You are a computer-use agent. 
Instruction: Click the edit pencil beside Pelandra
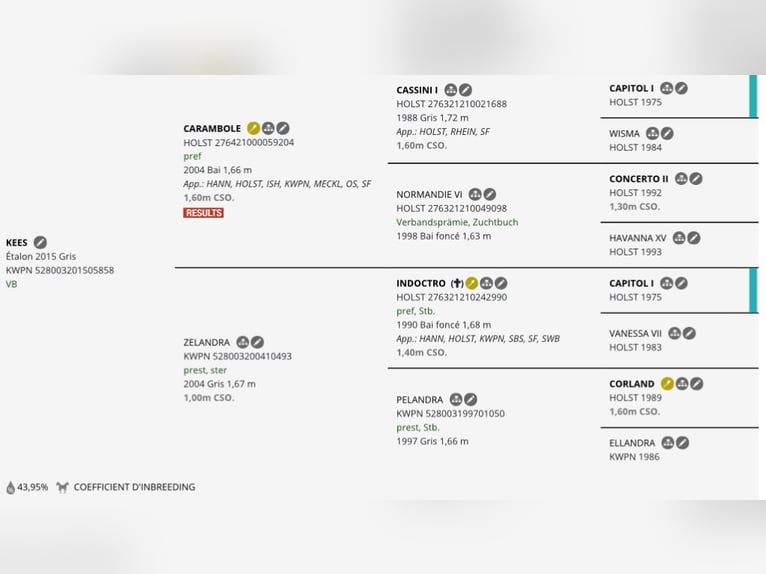471,399
